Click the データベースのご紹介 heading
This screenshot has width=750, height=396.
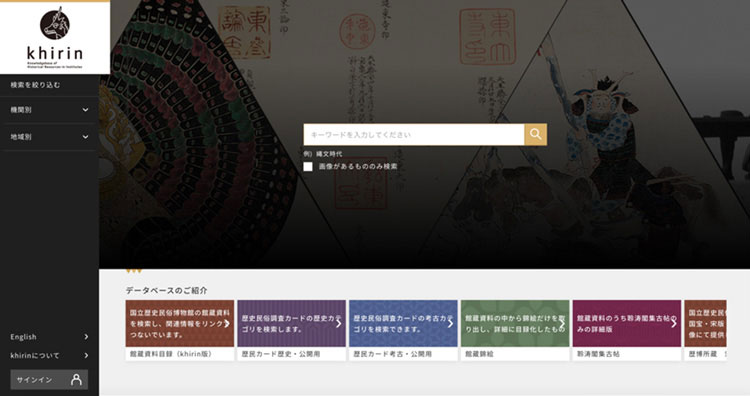pos(166,290)
